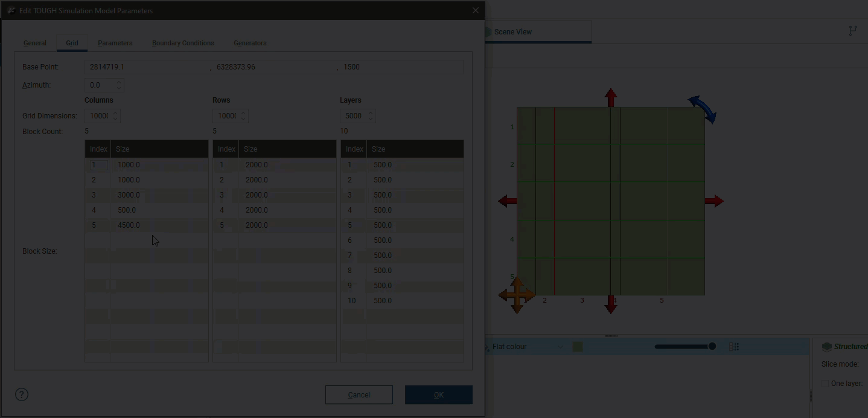Click the red right arrow grid handle
868x418 pixels.
click(714, 201)
